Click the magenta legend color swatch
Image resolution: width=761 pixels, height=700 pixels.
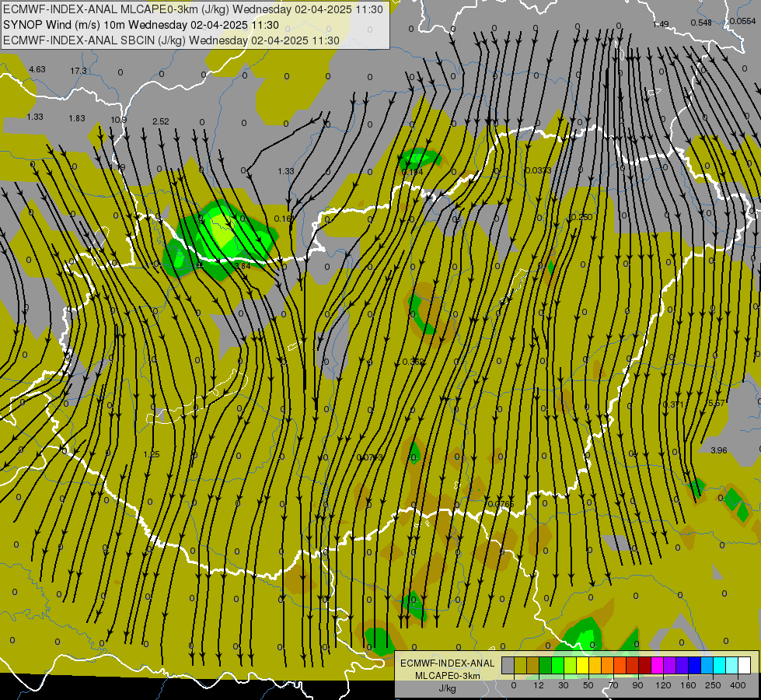658,665
